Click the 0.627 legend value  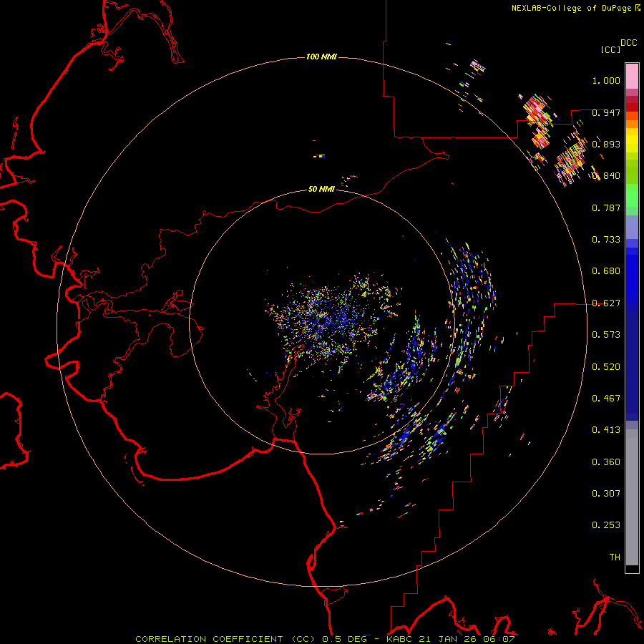pyautogui.click(x=606, y=303)
